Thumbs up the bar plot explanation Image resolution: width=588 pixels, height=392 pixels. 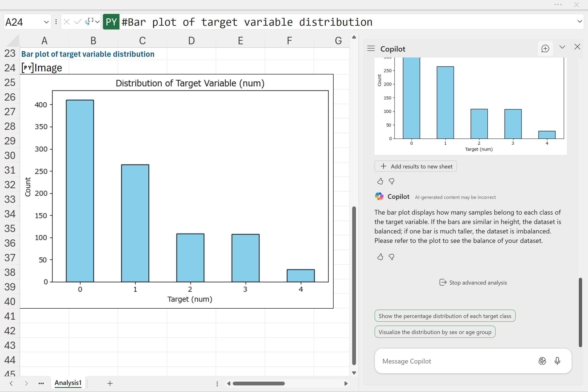(380, 257)
